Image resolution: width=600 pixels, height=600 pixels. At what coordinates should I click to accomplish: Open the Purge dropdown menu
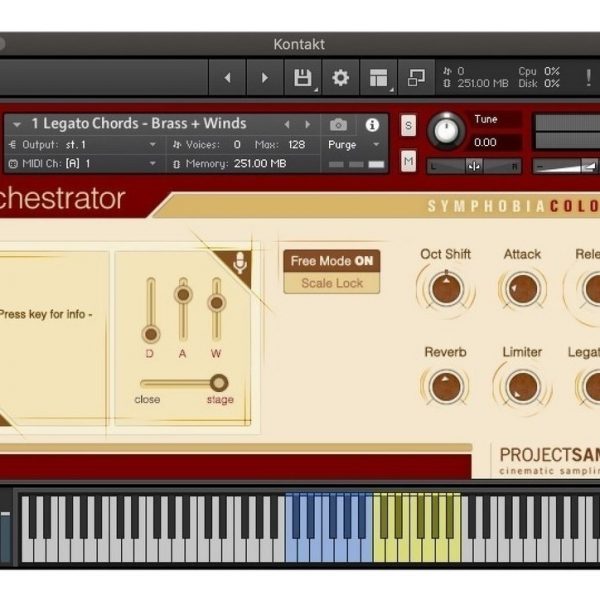coord(353,145)
